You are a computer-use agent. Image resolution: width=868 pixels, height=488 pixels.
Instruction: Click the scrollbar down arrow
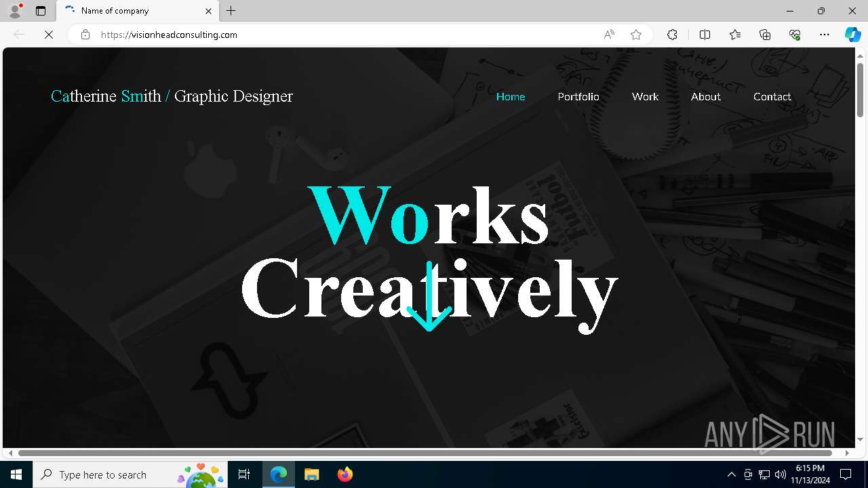(861, 439)
